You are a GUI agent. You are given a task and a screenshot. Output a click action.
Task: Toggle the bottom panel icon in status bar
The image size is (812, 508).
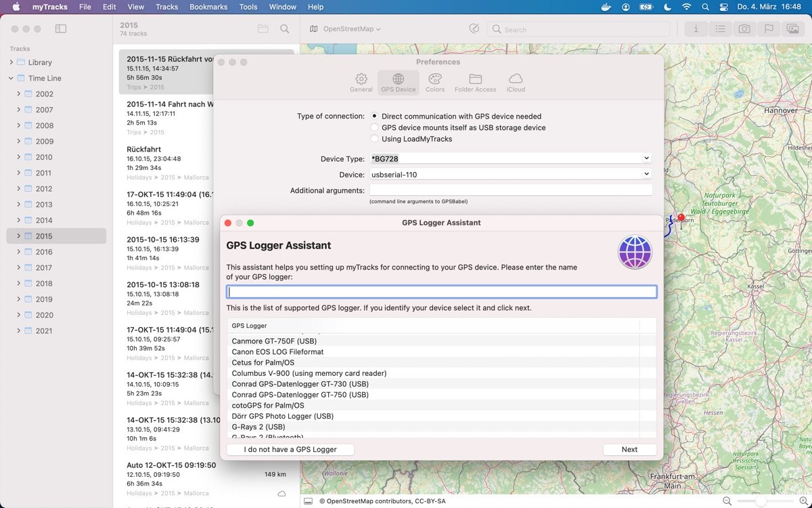(x=308, y=501)
